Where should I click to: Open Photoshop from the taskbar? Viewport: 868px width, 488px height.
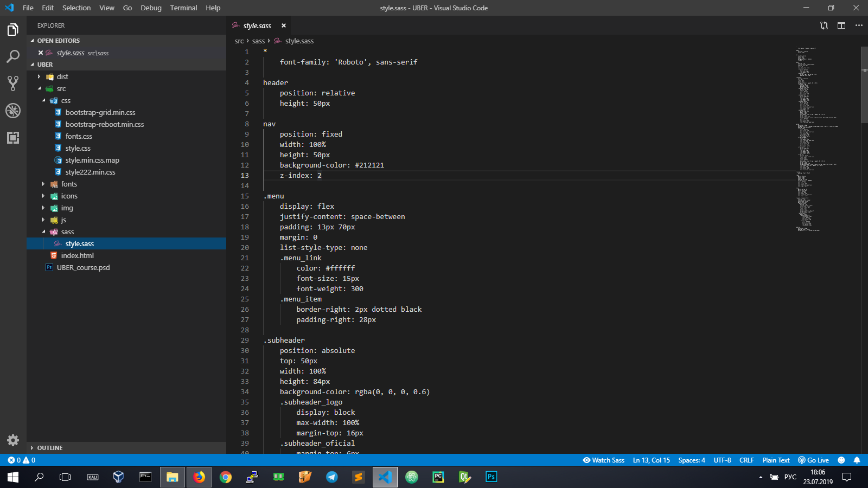[491, 477]
